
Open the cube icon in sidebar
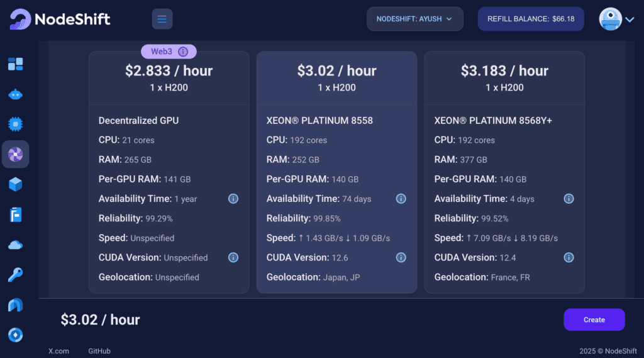[16, 184]
